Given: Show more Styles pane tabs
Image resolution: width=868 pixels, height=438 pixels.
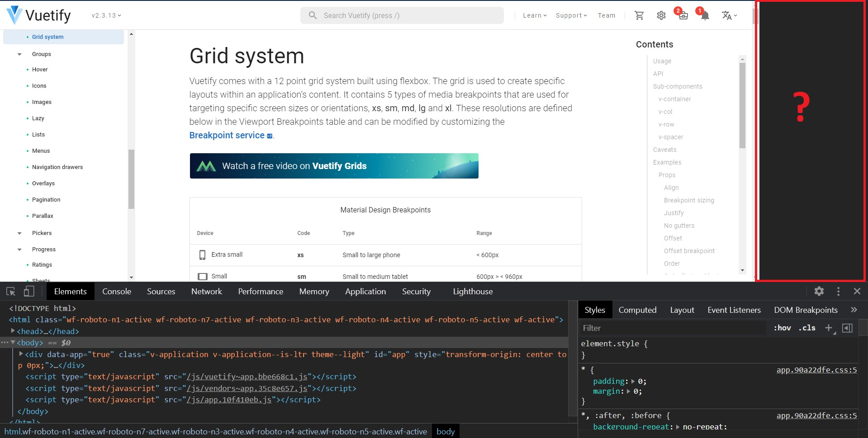Looking at the screenshot, I should (x=854, y=310).
